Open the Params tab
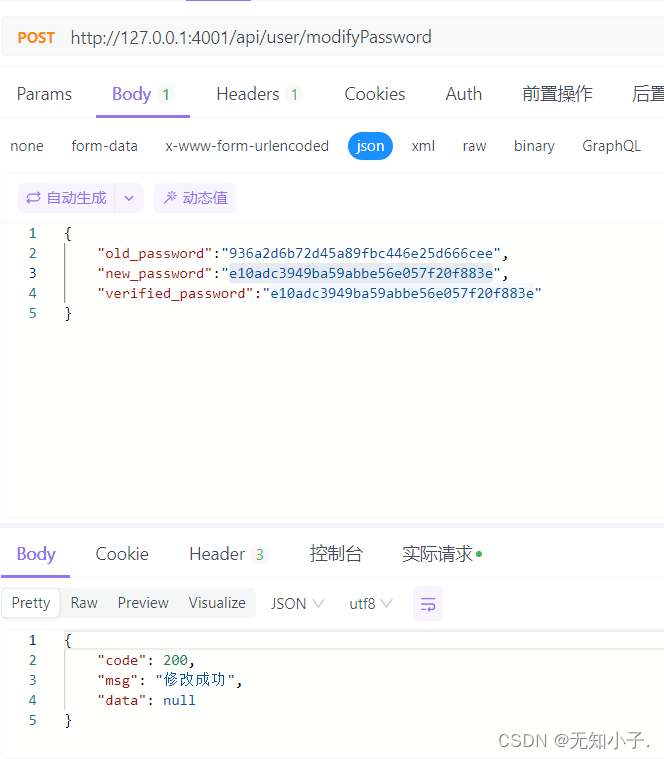 tap(44, 94)
